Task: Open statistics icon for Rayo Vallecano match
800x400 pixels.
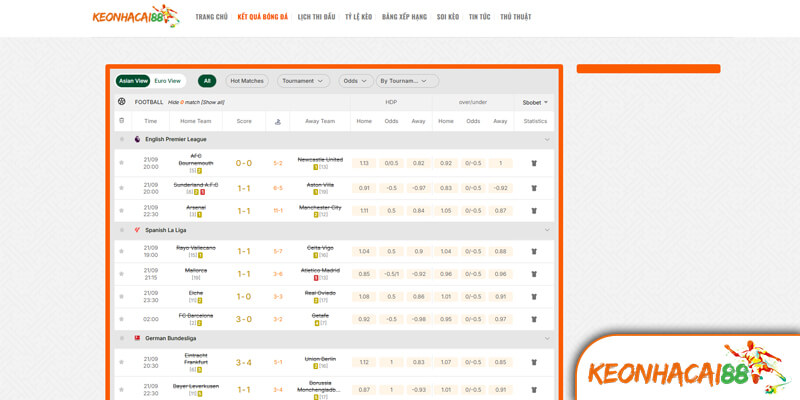Action: [x=533, y=252]
